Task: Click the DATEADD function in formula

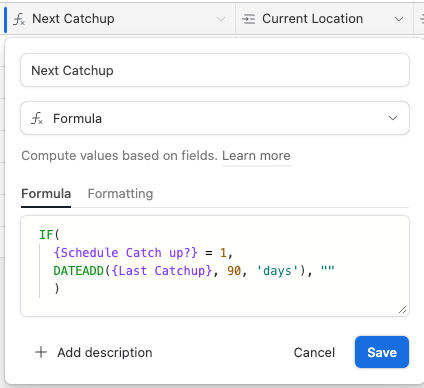Action: [x=79, y=271]
